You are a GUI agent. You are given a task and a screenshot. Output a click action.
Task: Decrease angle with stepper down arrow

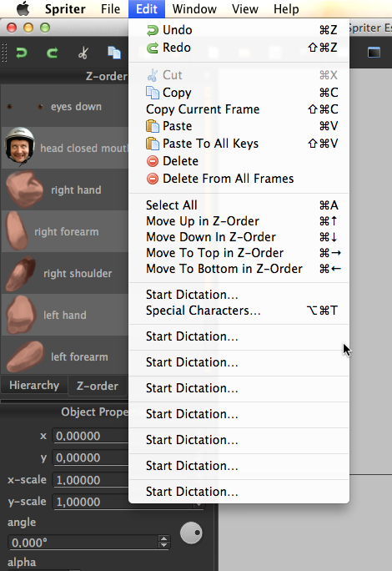[x=164, y=545]
